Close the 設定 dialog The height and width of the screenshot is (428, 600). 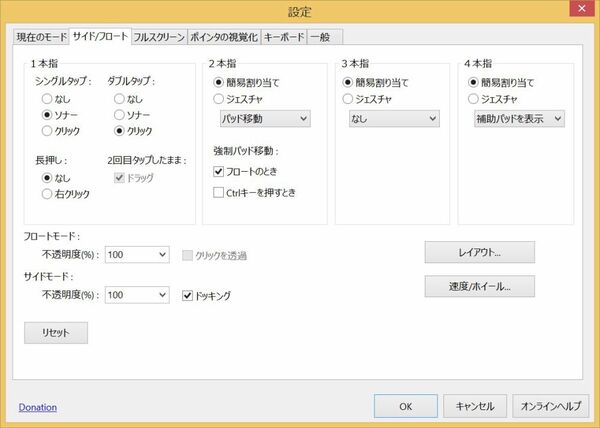(x=582, y=8)
